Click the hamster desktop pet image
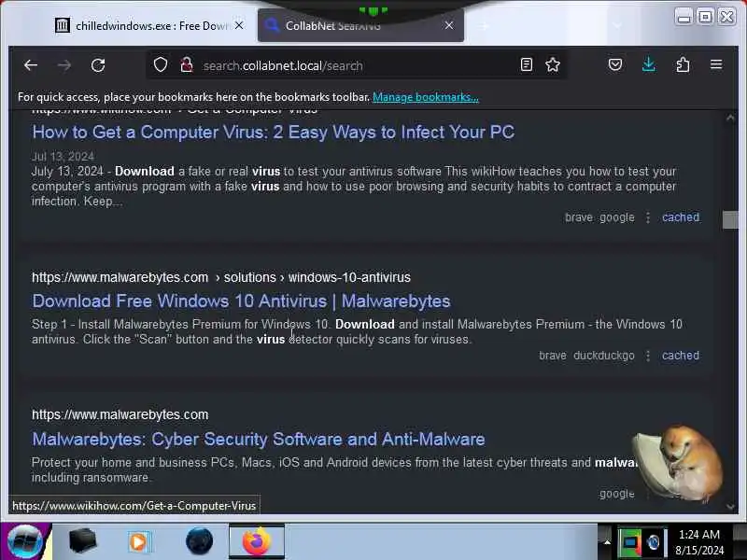747x560 pixels. 680,463
